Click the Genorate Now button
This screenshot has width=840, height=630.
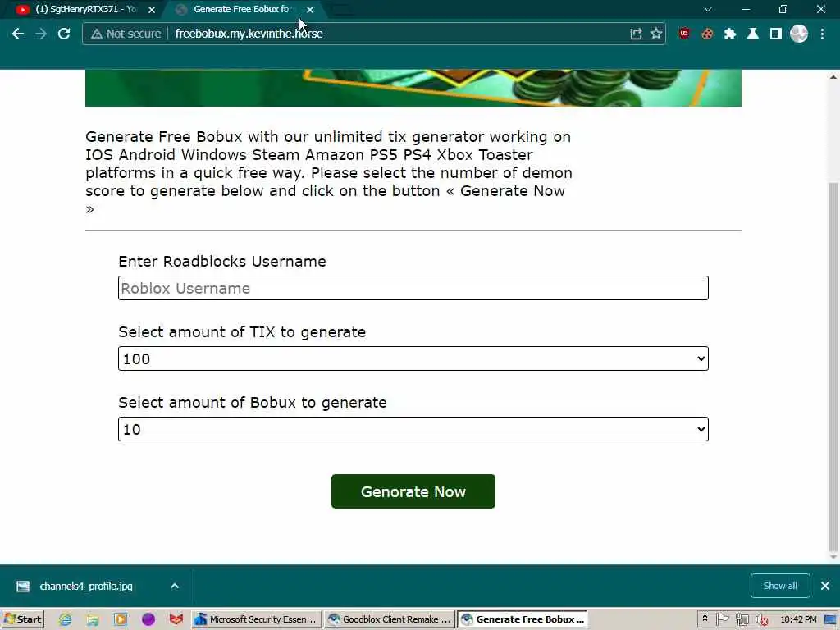coord(413,491)
